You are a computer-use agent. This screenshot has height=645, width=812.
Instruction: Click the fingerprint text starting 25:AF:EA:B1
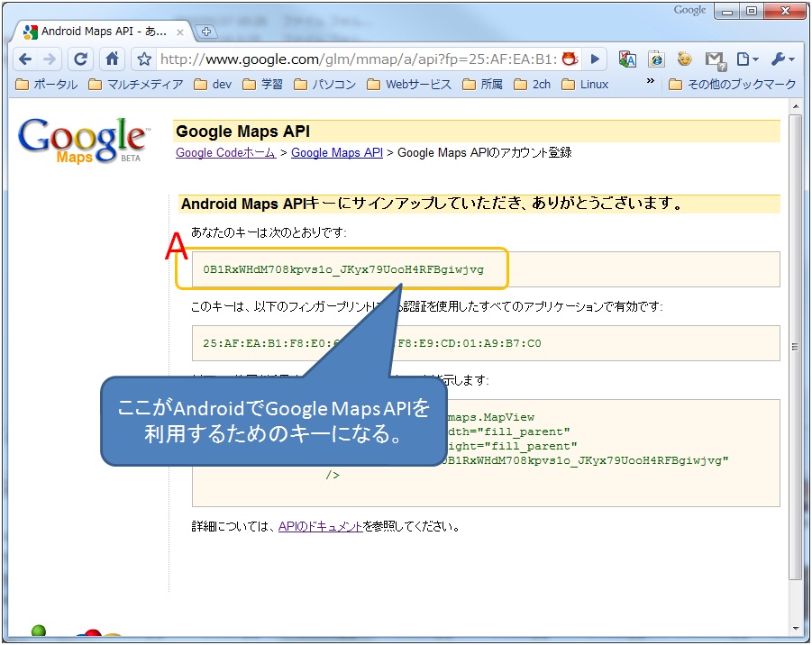372,343
